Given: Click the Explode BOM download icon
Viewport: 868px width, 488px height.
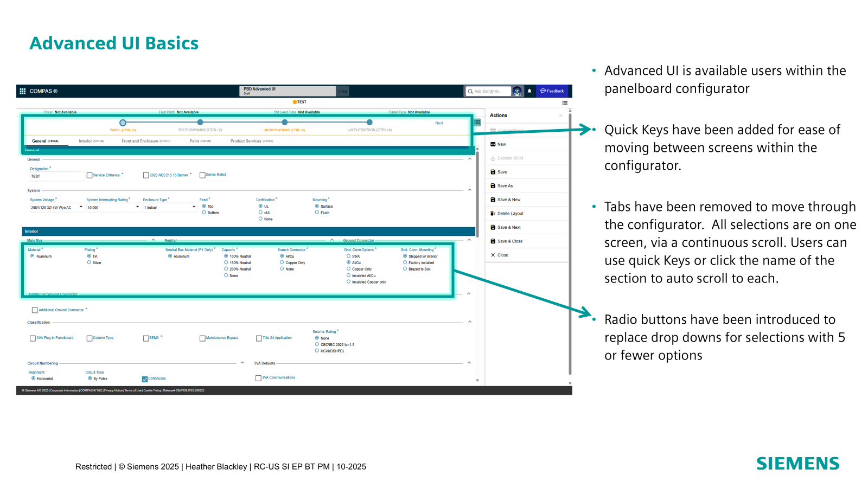Looking at the screenshot, I should tap(493, 158).
